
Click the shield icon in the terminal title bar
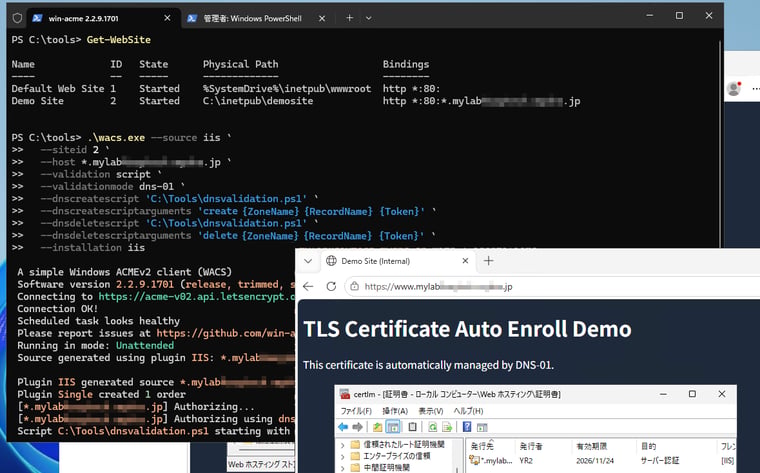coord(17,18)
